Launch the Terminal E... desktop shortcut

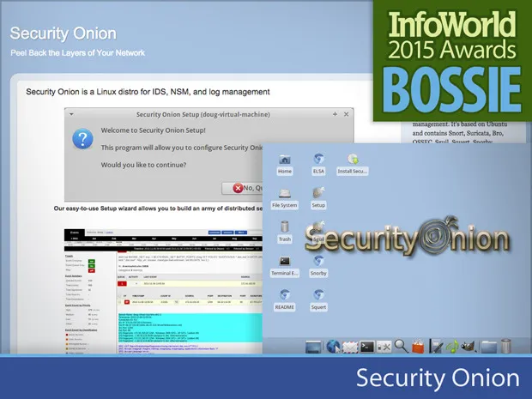click(x=284, y=267)
